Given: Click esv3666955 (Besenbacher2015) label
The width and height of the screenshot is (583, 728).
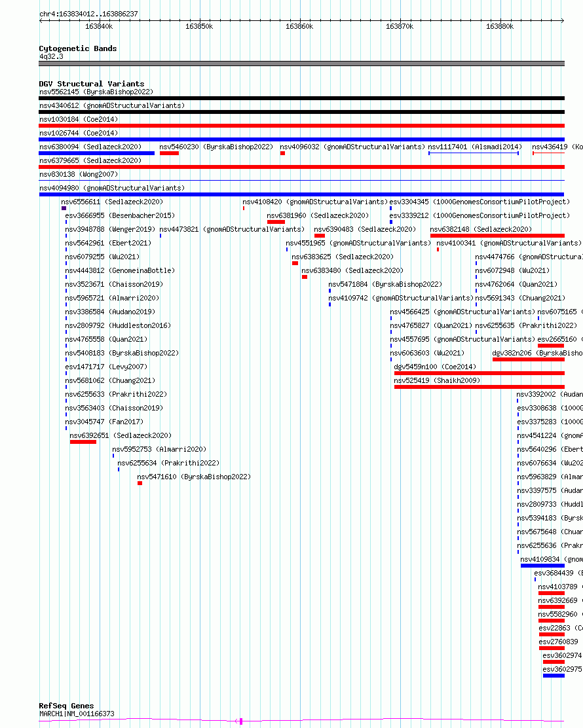Looking at the screenshot, I should click(x=120, y=216).
